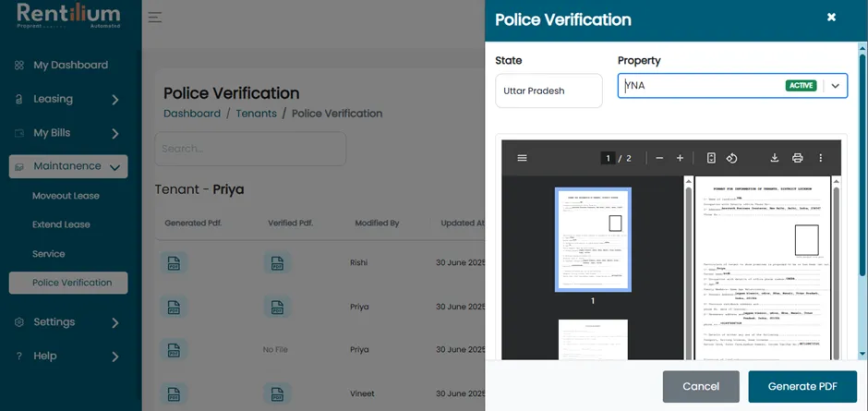The image size is (868, 411).
Task: Collapse the Maintanence submenu chevron
Action: (x=115, y=167)
